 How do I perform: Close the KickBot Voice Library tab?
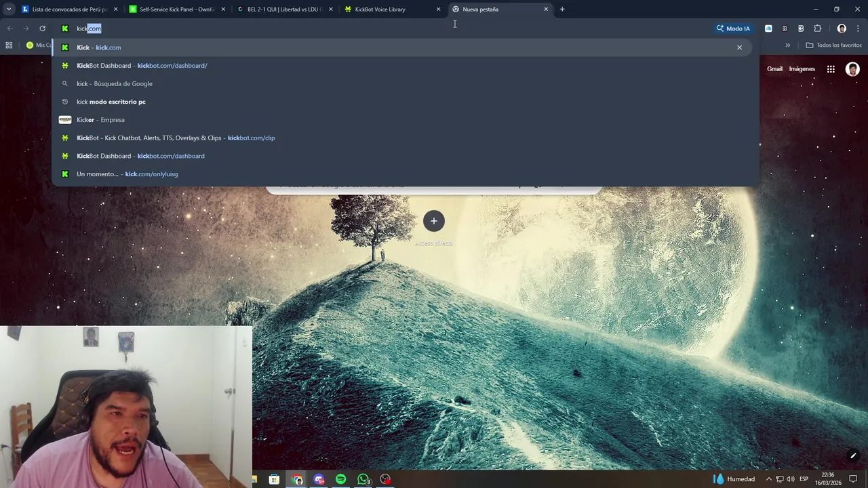coord(438,9)
